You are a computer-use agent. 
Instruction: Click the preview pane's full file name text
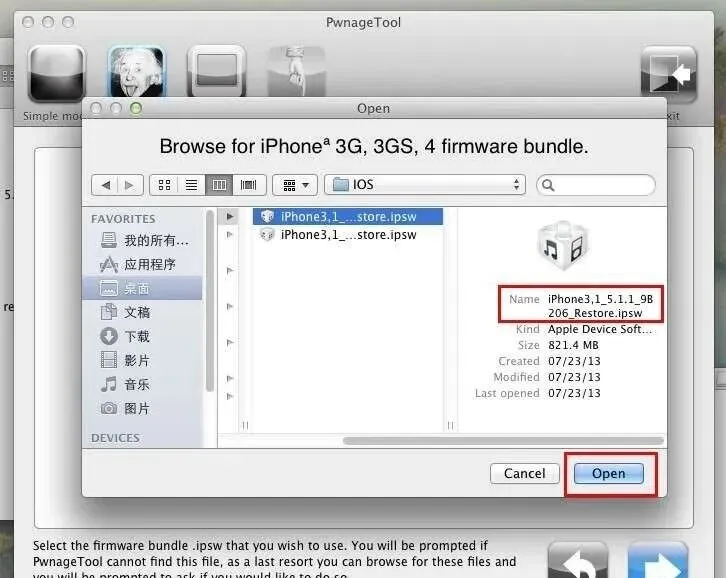[600, 306]
